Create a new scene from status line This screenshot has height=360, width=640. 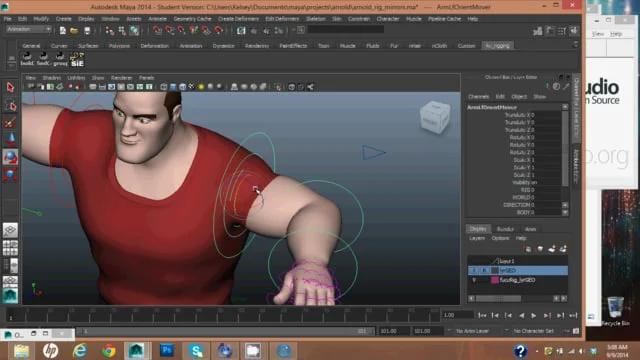(62, 30)
